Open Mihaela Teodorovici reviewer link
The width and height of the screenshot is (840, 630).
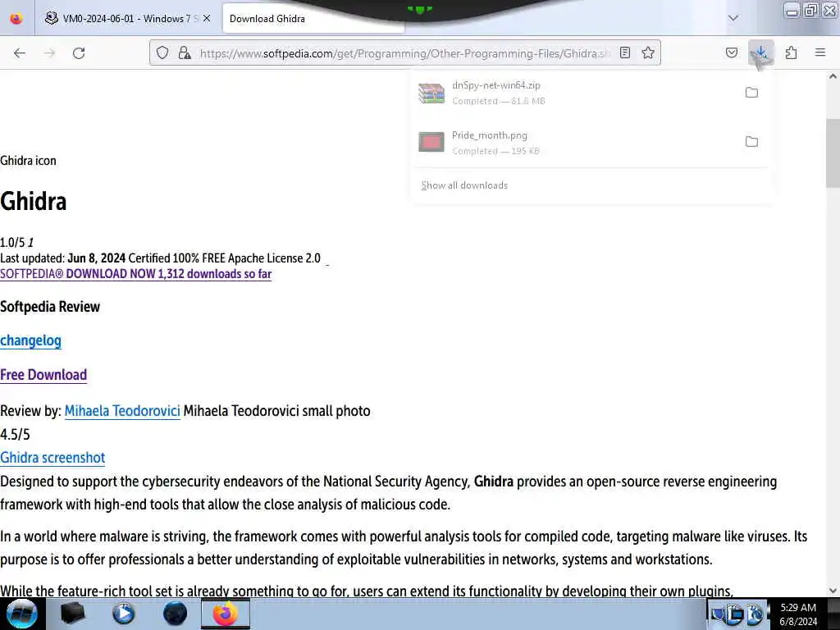click(122, 411)
